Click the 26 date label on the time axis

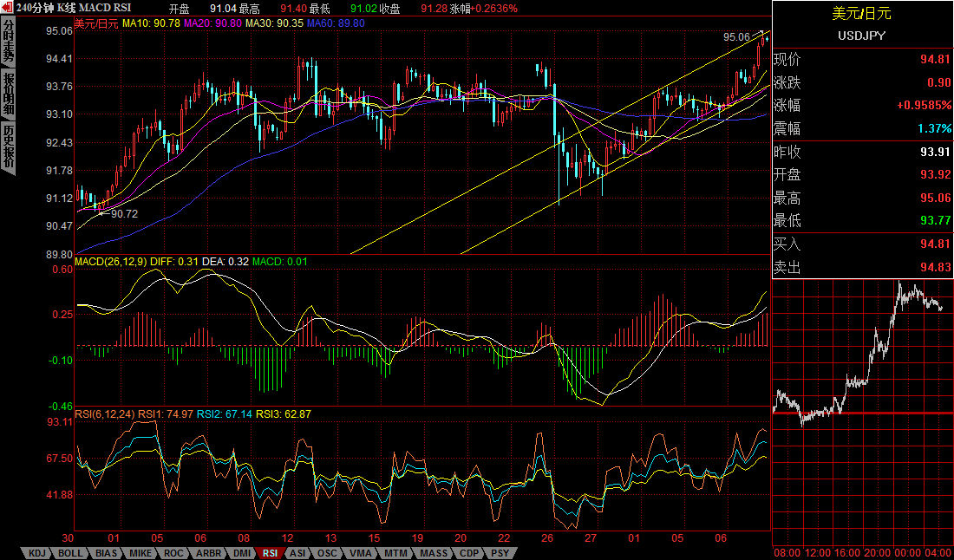point(548,538)
